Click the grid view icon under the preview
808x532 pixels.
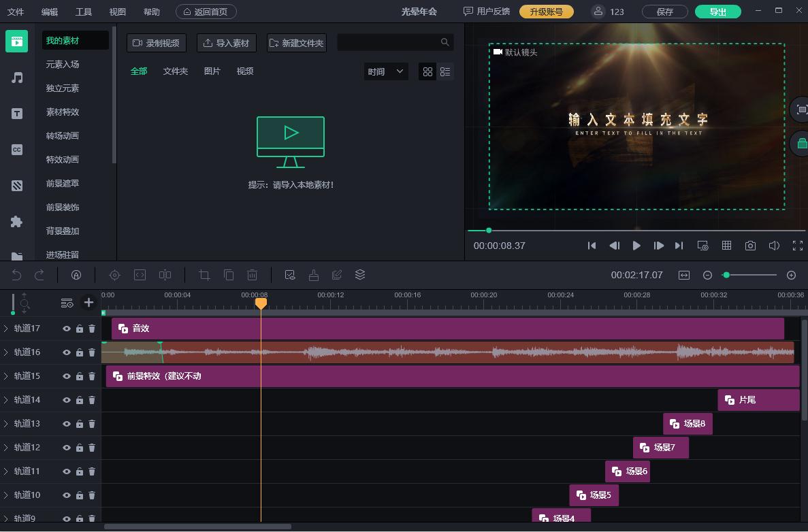726,246
